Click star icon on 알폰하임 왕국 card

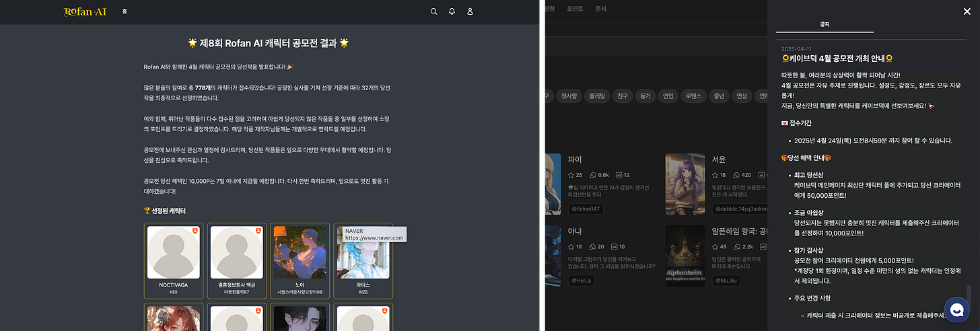point(715,247)
